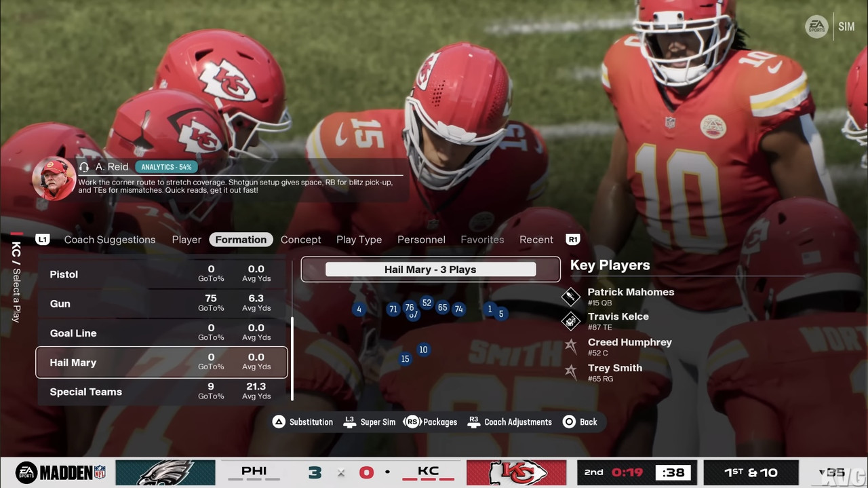Click the R1 shoulder button icon

pyautogui.click(x=573, y=240)
